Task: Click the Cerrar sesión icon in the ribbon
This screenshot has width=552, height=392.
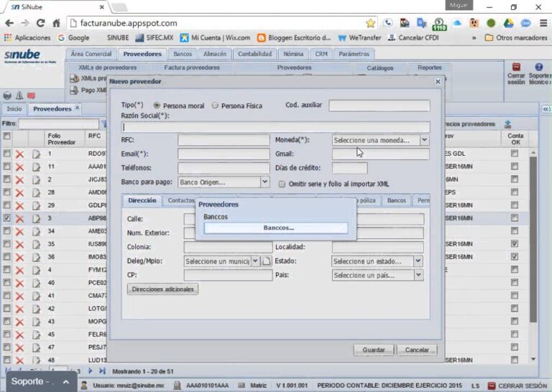Action: coord(515,67)
